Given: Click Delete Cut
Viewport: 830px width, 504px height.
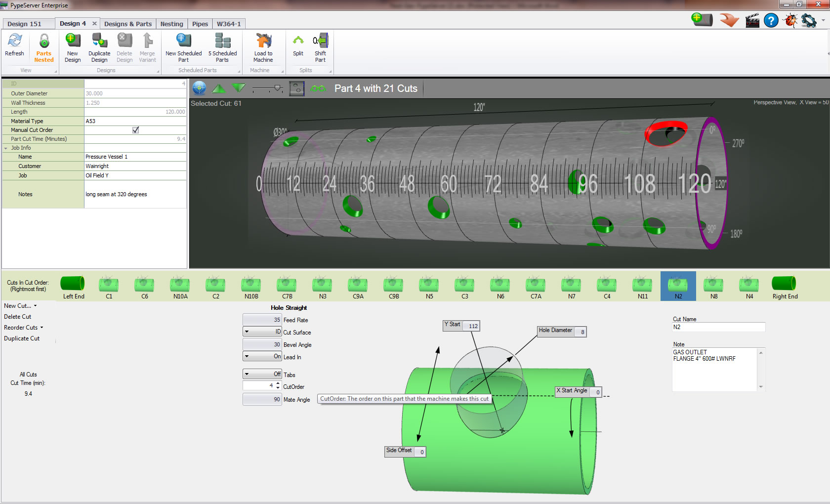Looking at the screenshot, I should [x=18, y=317].
